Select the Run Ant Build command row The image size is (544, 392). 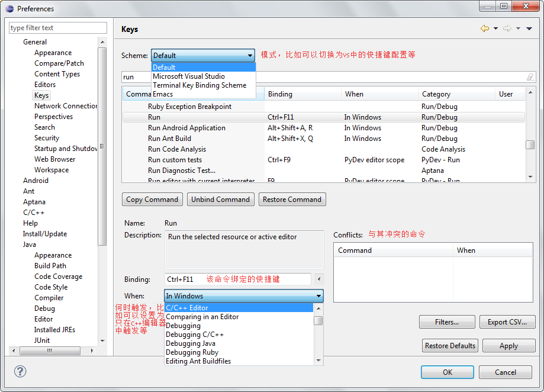tap(323, 139)
